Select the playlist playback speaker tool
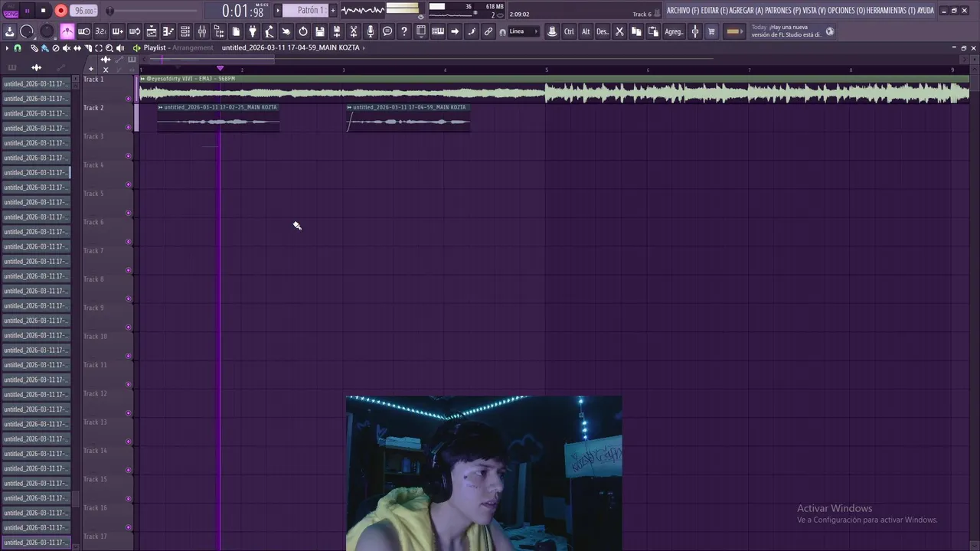Image resolution: width=980 pixels, height=551 pixels. pyautogui.click(x=120, y=47)
